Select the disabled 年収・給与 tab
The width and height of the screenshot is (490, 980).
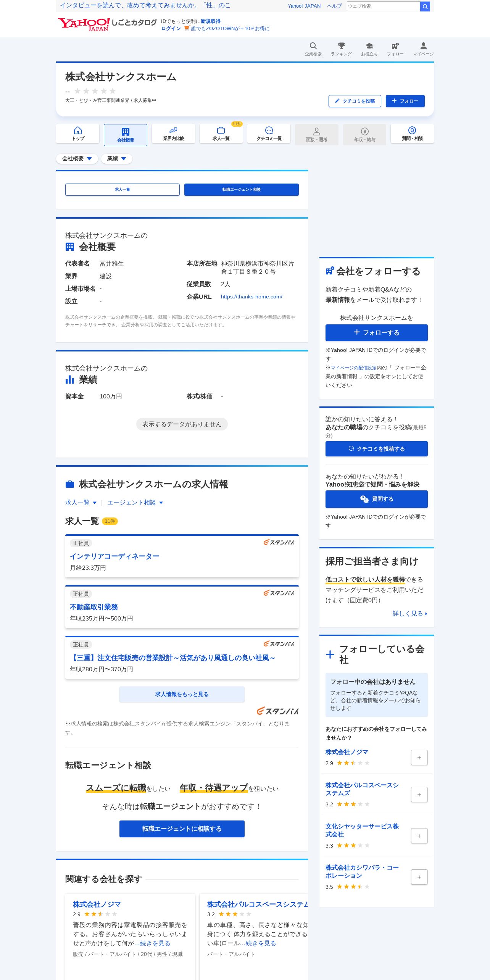tap(364, 135)
